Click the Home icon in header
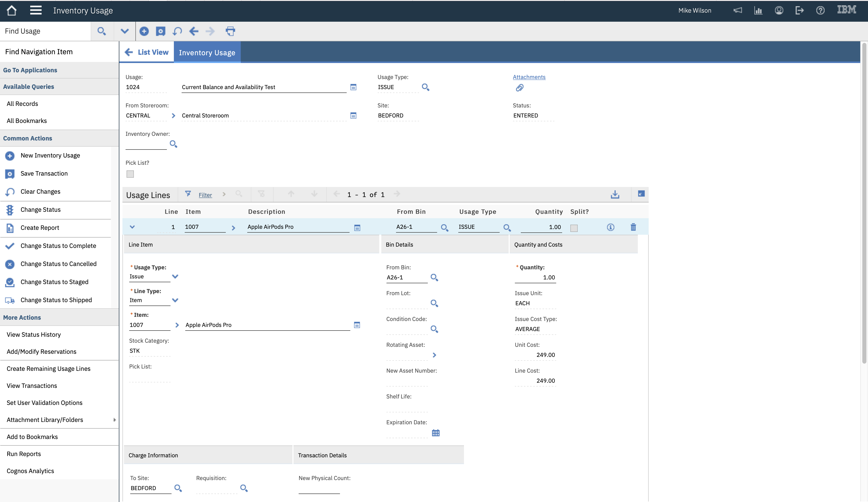The image size is (868, 502). pos(11,10)
